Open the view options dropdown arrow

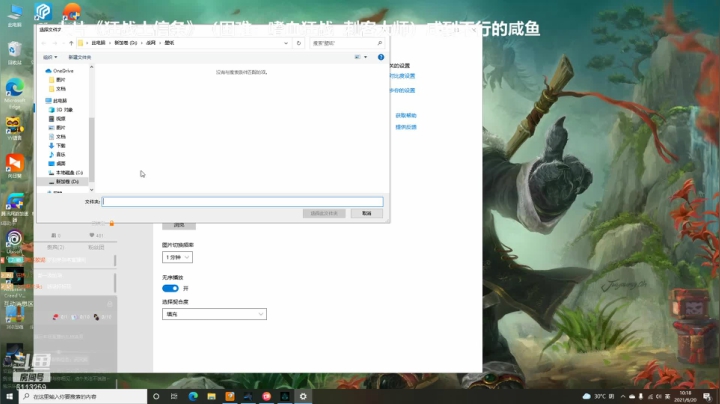click(366, 57)
